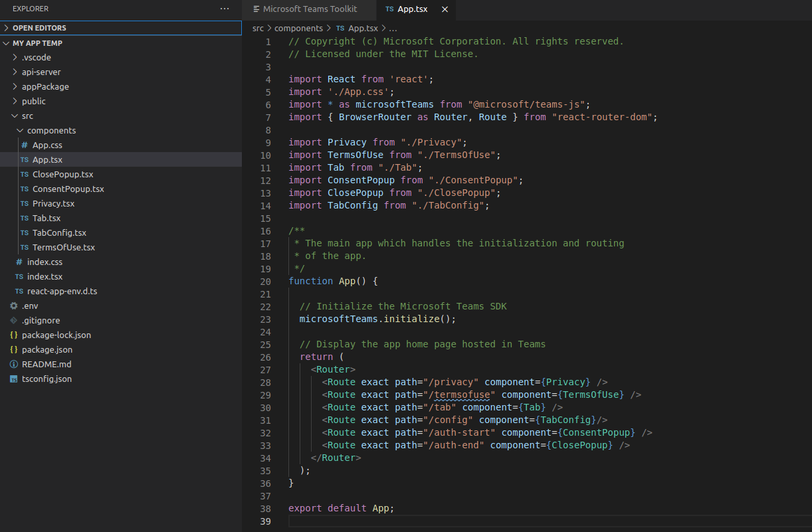Click the info icon next to README.md
The width and height of the screenshot is (812, 532).
click(x=14, y=364)
